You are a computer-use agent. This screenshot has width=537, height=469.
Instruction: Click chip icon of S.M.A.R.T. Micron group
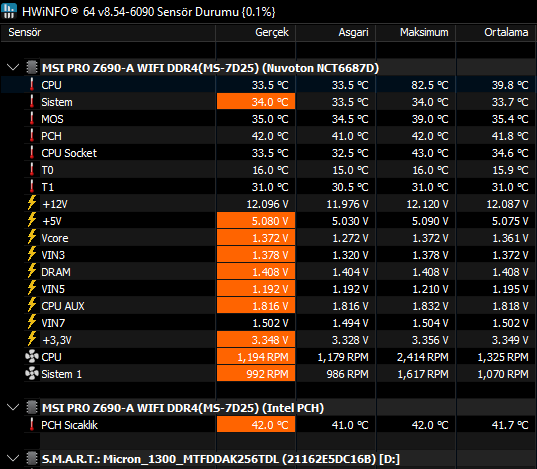[x=32, y=458]
